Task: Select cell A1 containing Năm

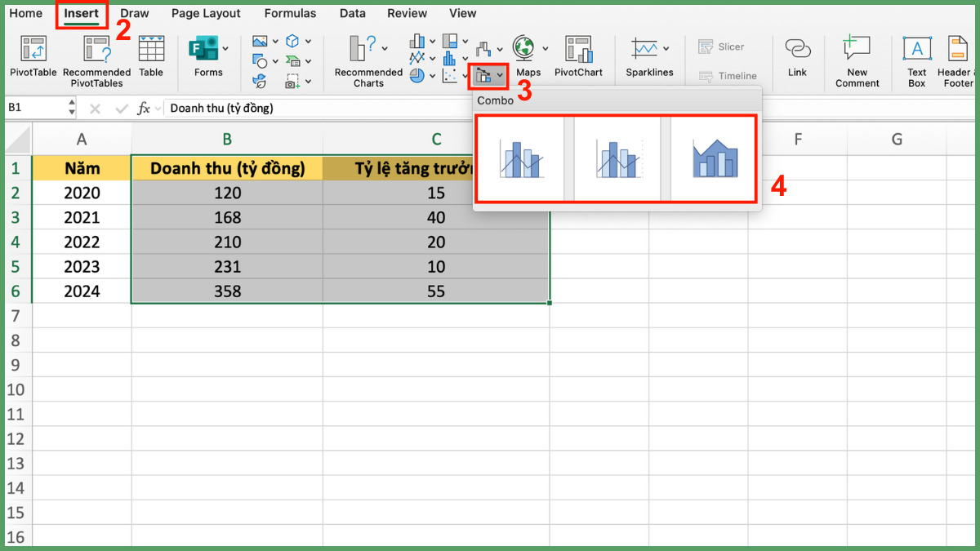Action: pyautogui.click(x=81, y=168)
